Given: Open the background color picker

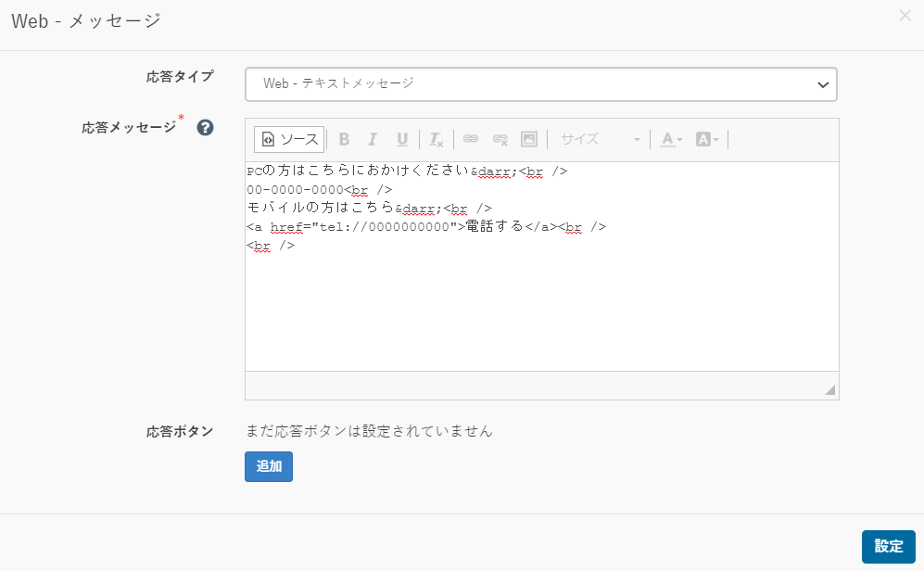Looking at the screenshot, I should 707,139.
